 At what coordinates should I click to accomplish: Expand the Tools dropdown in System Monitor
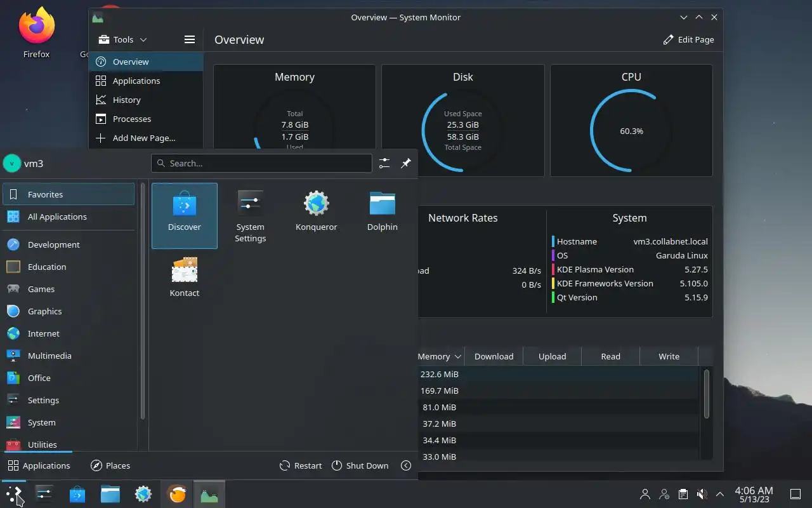coord(122,39)
